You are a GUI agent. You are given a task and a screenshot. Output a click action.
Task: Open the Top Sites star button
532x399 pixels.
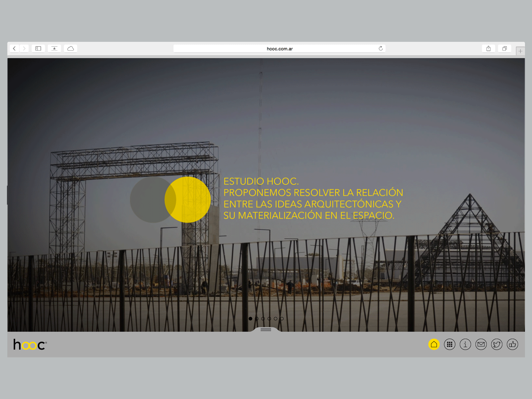[x=54, y=49]
